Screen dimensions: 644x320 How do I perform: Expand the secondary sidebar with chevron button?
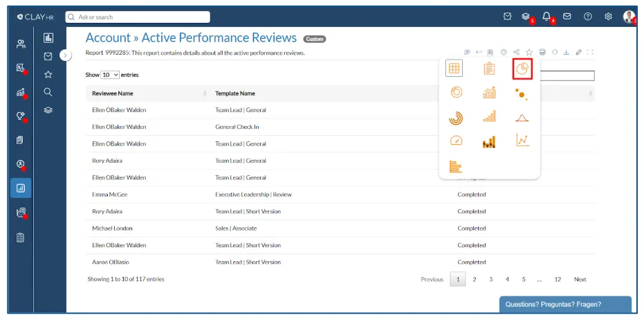click(66, 55)
